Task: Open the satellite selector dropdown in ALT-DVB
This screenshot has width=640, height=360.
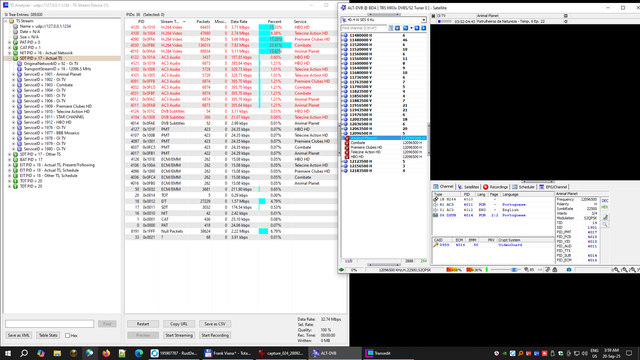Action: (x=423, y=20)
